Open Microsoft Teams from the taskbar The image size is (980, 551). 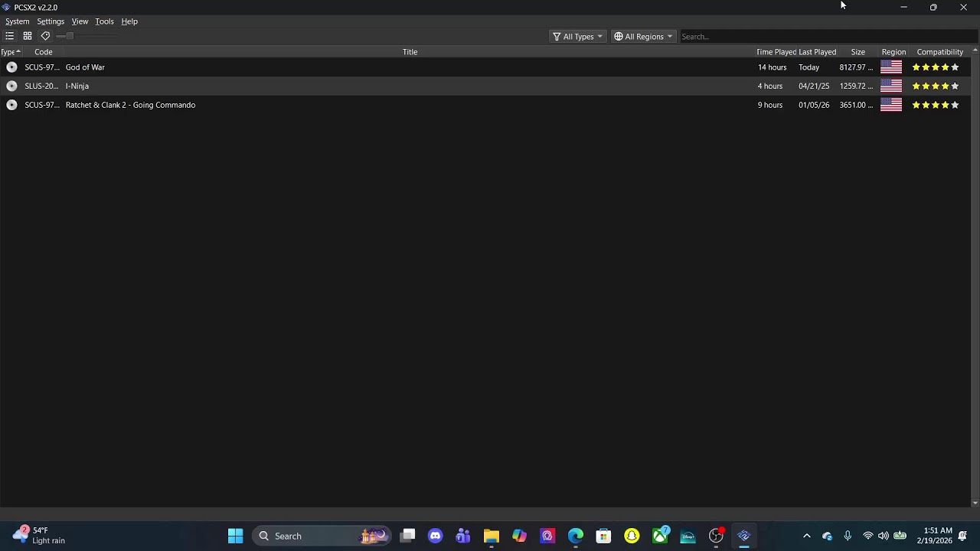tap(463, 536)
